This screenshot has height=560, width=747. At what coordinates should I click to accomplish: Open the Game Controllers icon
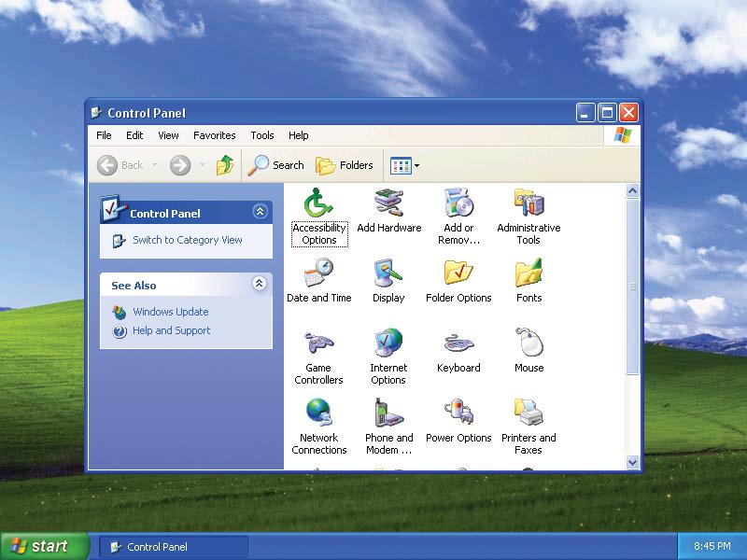pos(318,343)
